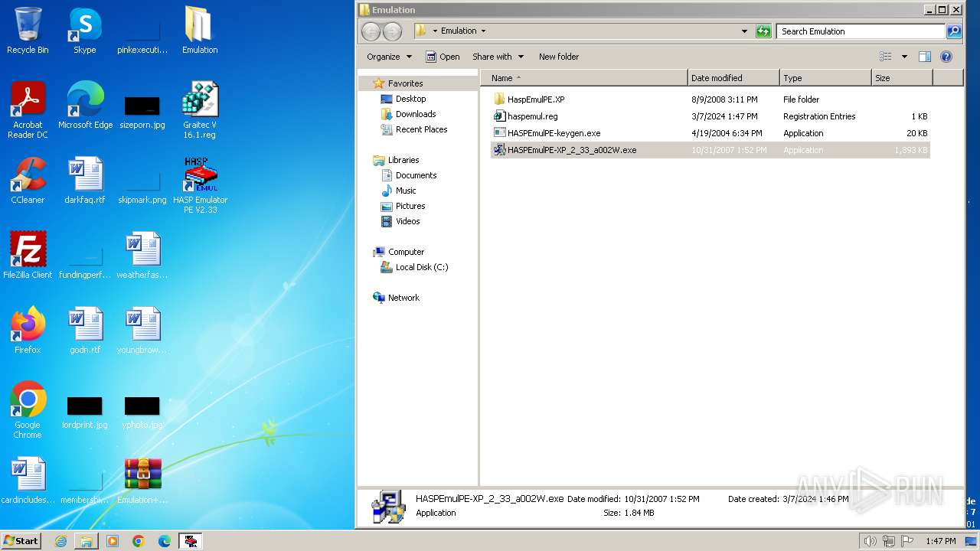Open the Recycle Bin desktop icon

click(28, 31)
